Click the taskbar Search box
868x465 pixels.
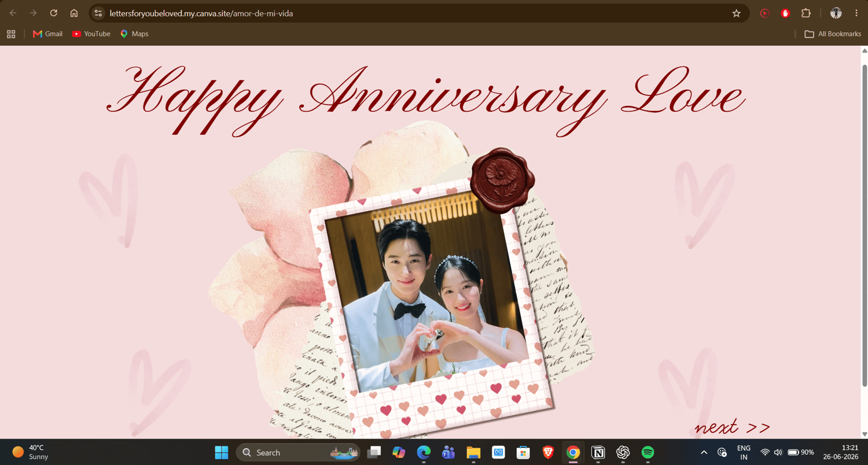pyautogui.click(x=298, y=452)
